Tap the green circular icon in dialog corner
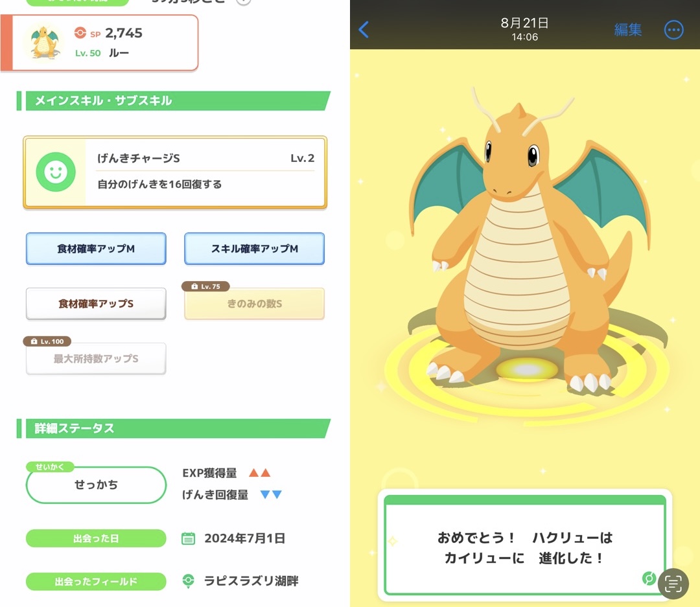700x607 pixels. pyautogui.click(x=649, y=578)
